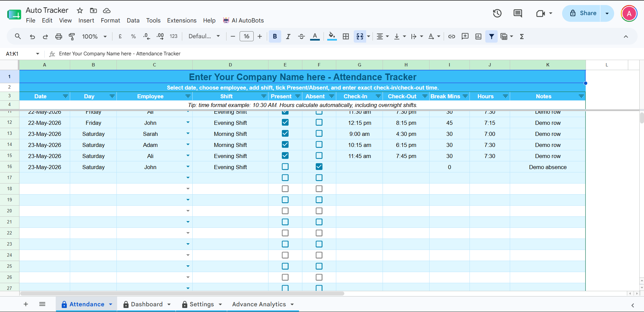Expand the name box dropdown

38,54
